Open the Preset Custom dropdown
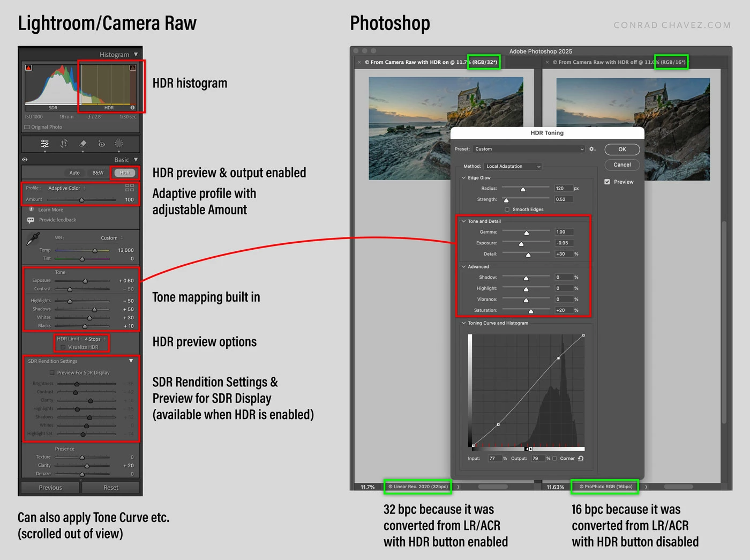Viewport: 750px width, 560px height. pos(529,149)
